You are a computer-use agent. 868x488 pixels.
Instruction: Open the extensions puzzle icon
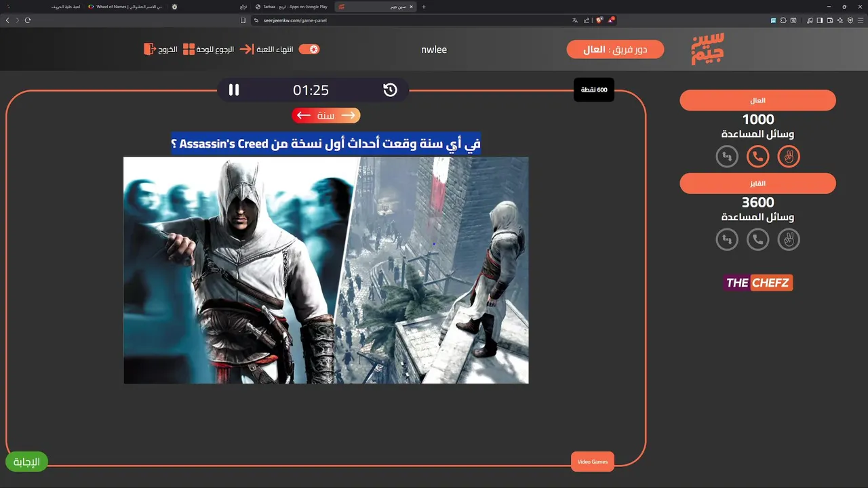click(783, 20)
